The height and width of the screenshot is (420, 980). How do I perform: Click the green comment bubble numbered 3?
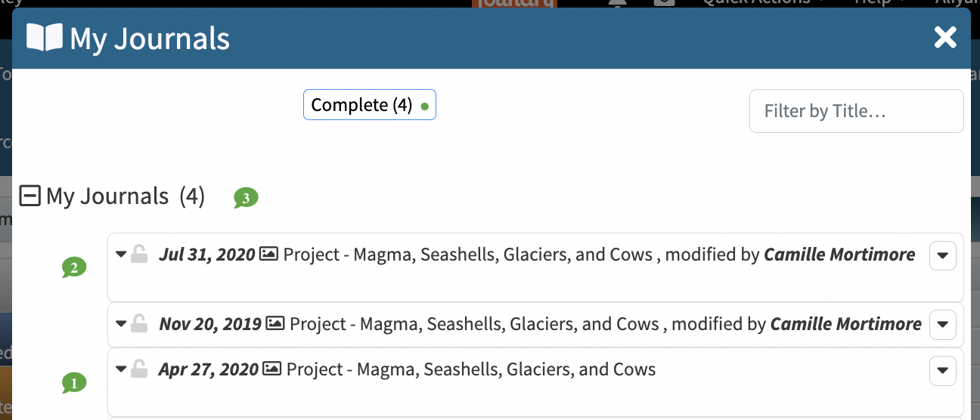click(x=246, y=199)
